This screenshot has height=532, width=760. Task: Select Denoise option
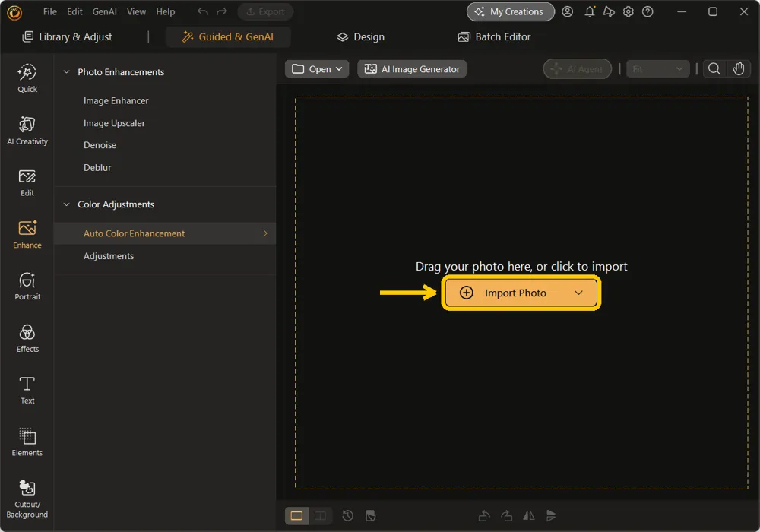click(100, 145)
